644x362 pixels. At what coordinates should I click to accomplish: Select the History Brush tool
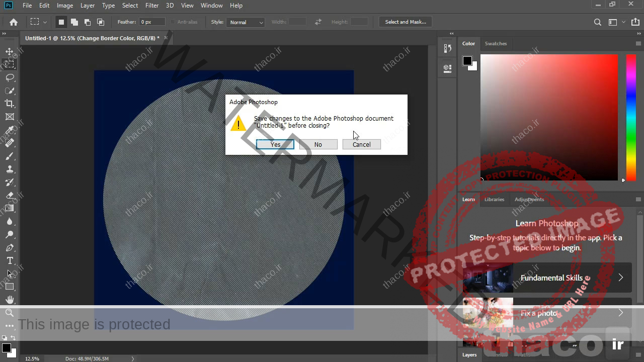tap(10, 182)
